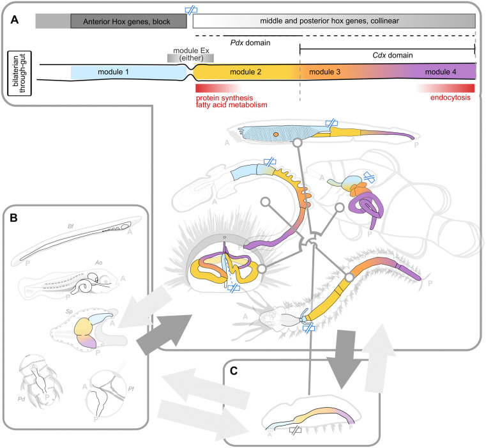Viewport: 486px width, 448px height.
Task: Click the 'Pd' species label
Action: tap(21, 399)
